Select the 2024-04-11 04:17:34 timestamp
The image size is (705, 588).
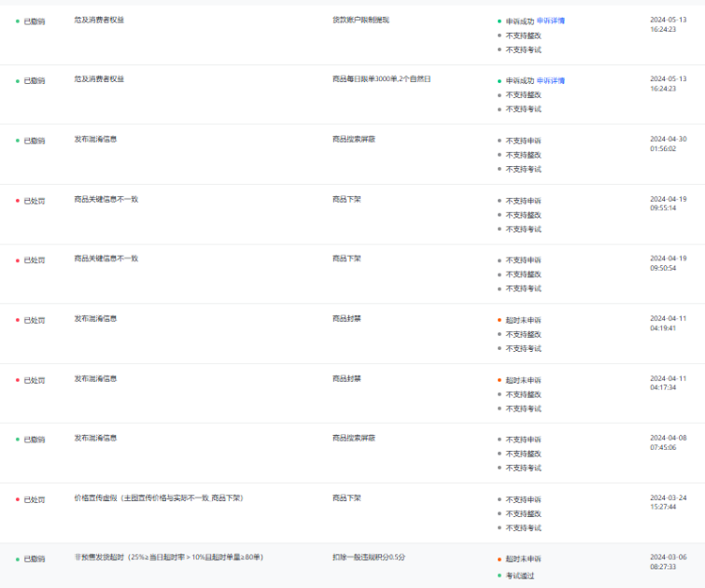pos(668,382)
